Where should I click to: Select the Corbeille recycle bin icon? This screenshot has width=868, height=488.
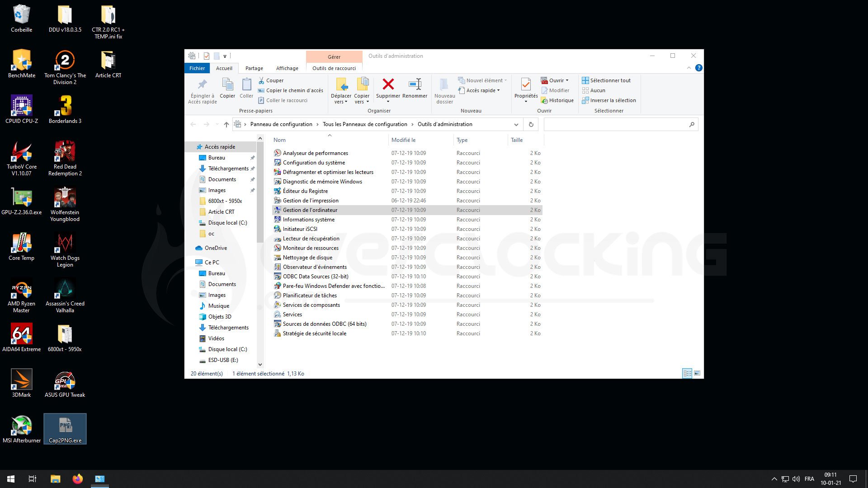pos(22,19)
